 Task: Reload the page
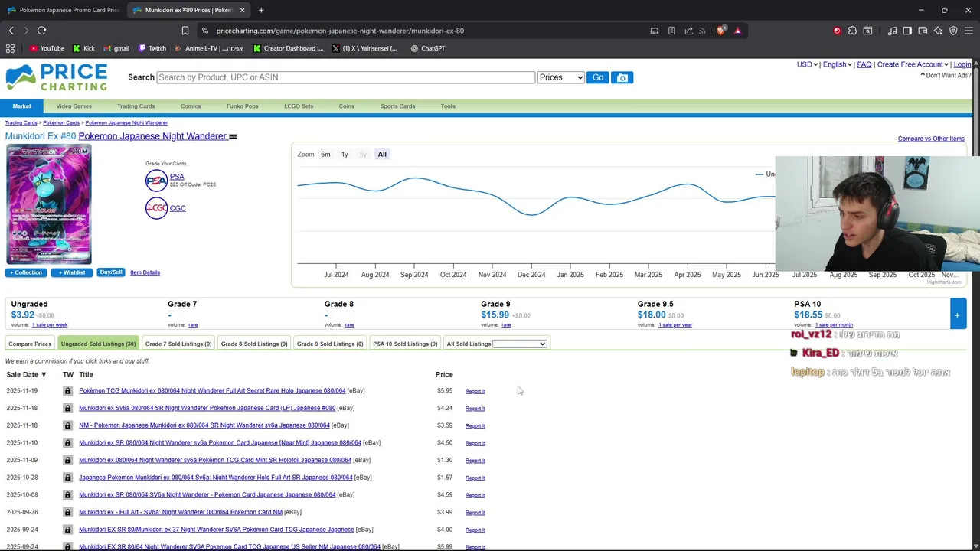tap(41, 31)
